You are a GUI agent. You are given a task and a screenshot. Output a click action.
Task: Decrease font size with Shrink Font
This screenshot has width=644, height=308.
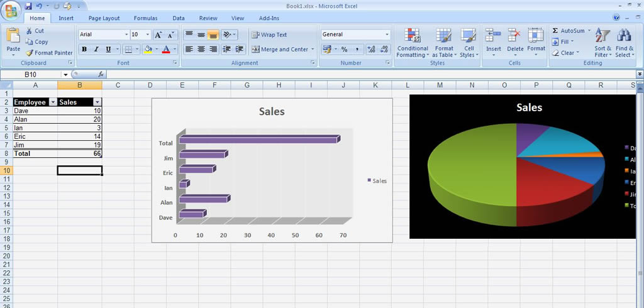171,35
